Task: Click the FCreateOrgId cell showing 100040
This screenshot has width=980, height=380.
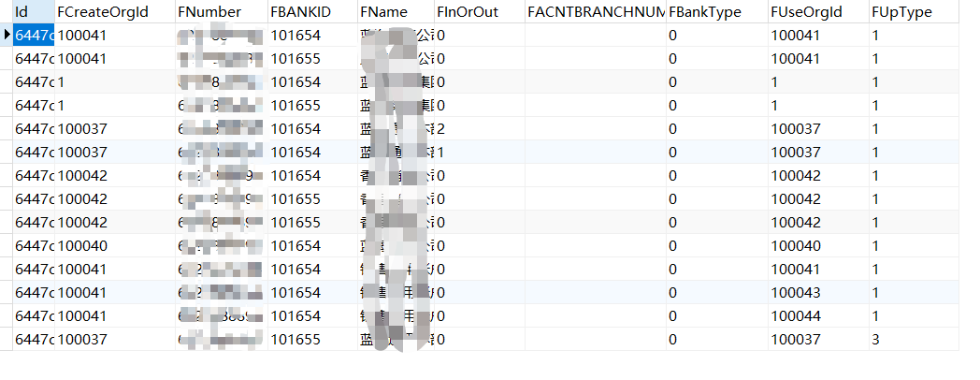Action: tap(114, 246)
